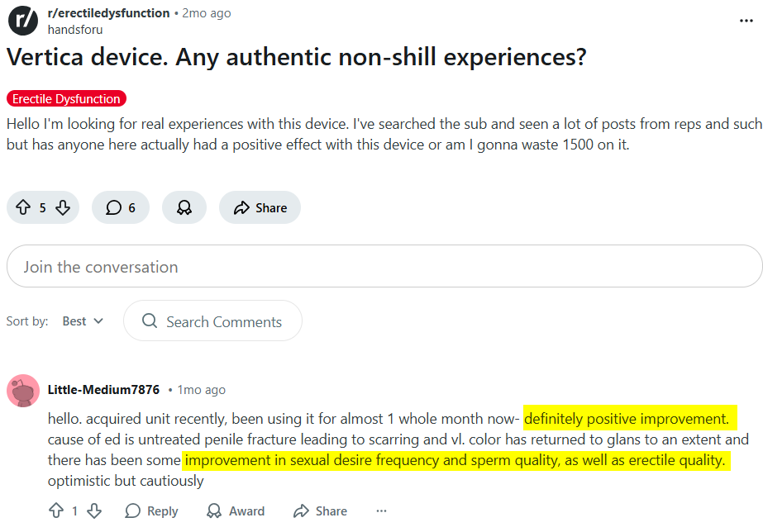The width and height of the screenshot is (763, 532).
Task: Visit the Little-Medium7876 user profile
Action: [103, 390]
